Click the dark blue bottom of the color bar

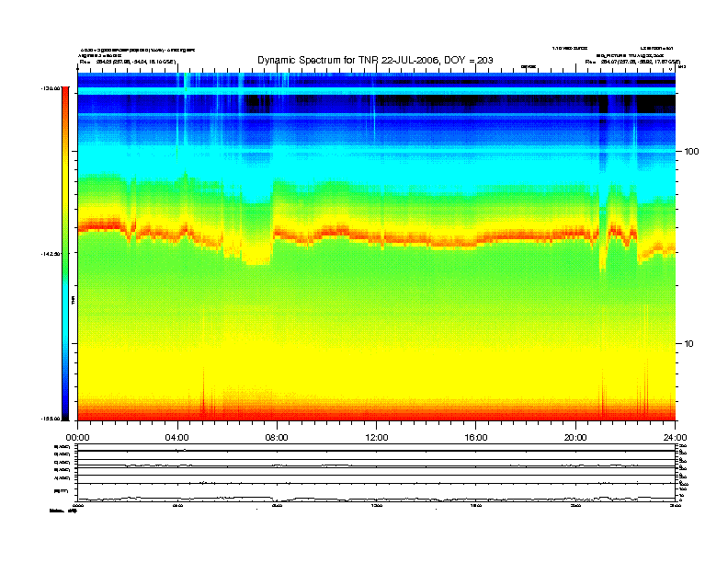click(x=65, y=415)
